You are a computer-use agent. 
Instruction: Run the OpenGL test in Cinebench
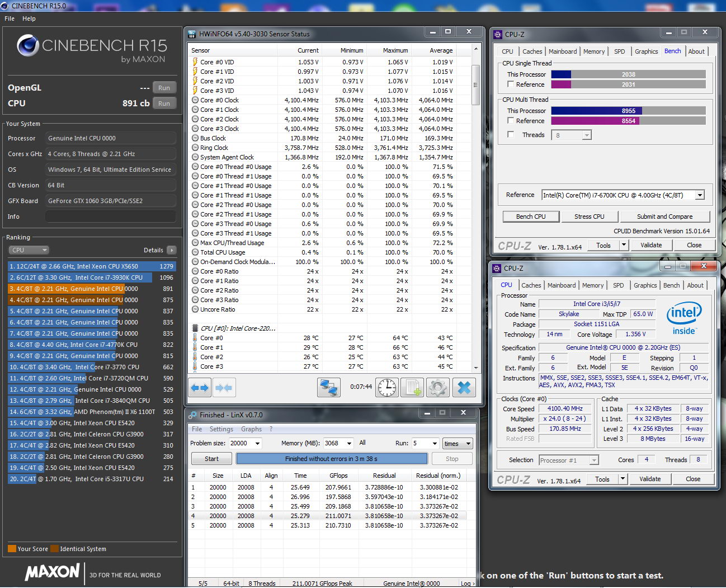click(164, 88)
